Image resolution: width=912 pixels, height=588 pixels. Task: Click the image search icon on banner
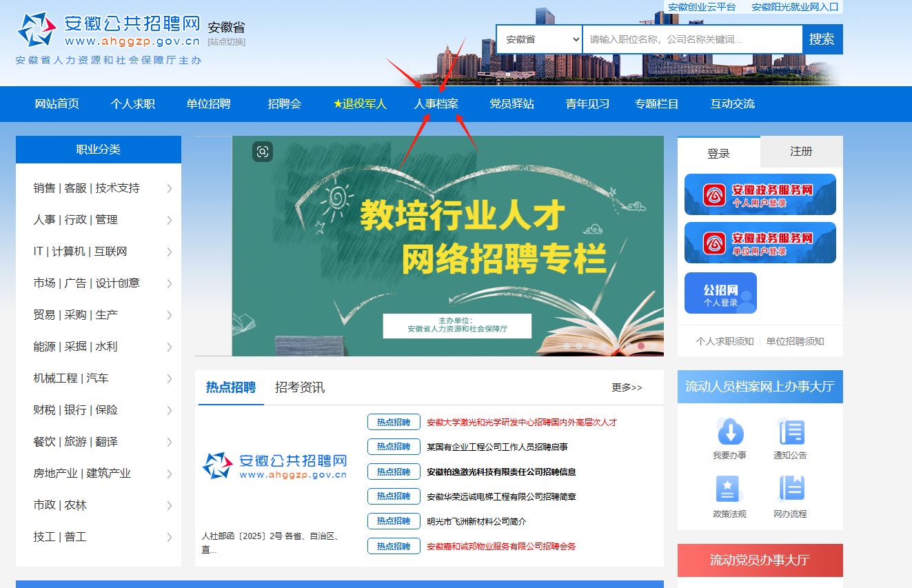(263, 152)
